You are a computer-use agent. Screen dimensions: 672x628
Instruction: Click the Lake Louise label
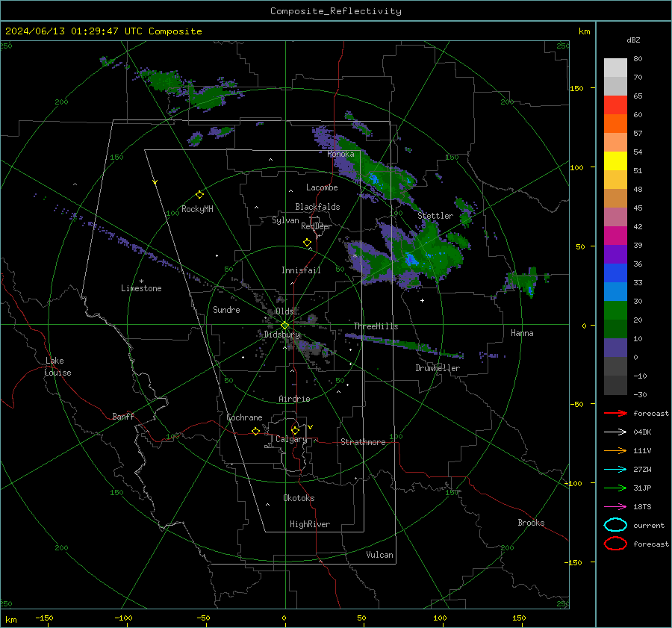[57, 367]
